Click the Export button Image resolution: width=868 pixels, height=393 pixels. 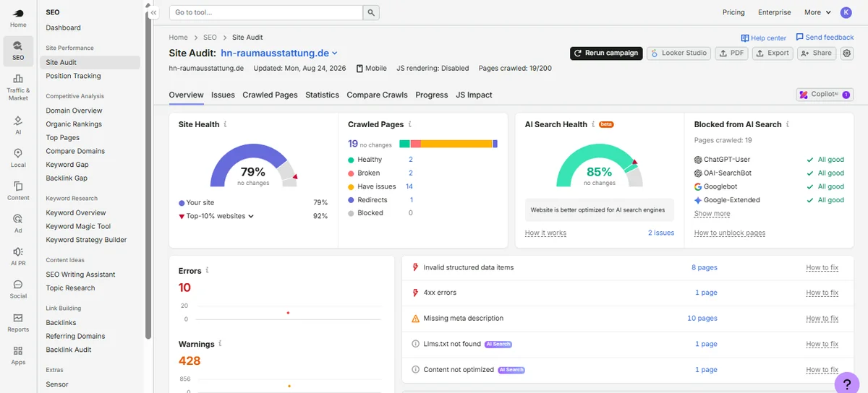[x=773, y=53]
